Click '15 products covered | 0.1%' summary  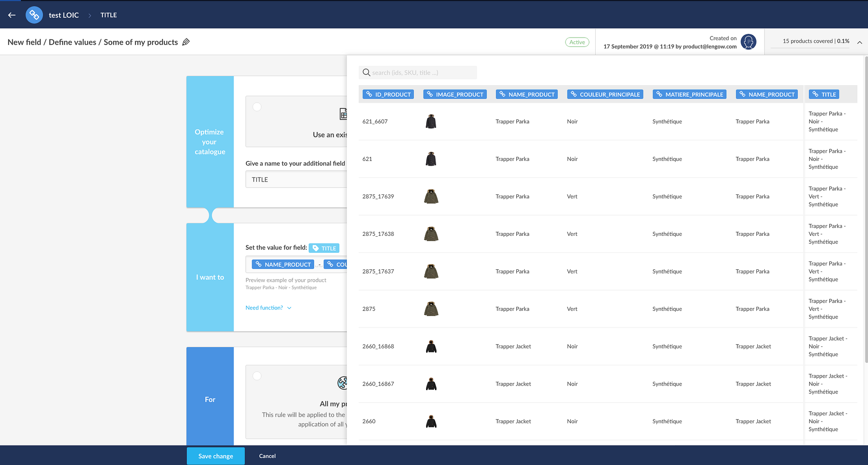click(816, 41)
